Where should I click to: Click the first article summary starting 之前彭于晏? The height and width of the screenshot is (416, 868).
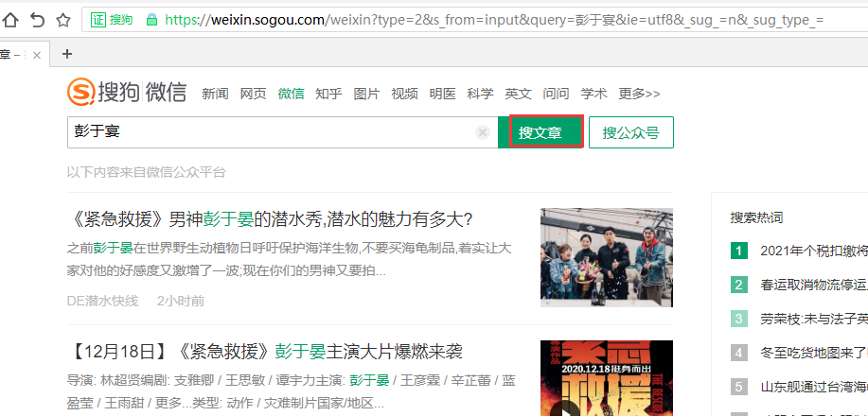289,259
